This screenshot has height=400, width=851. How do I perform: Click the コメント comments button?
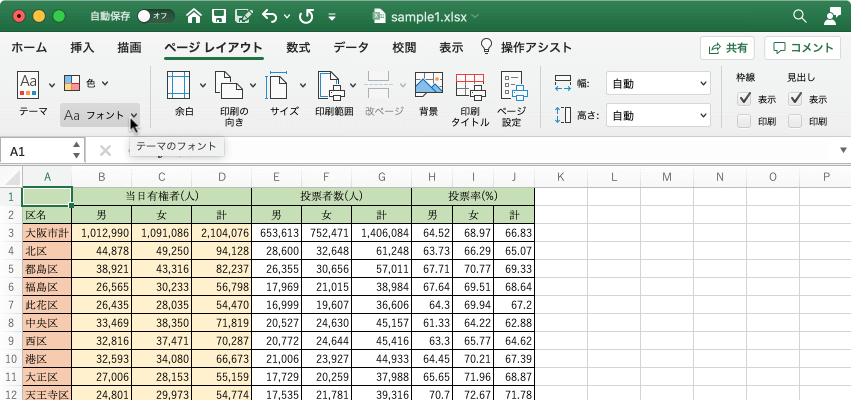(803, 48)
